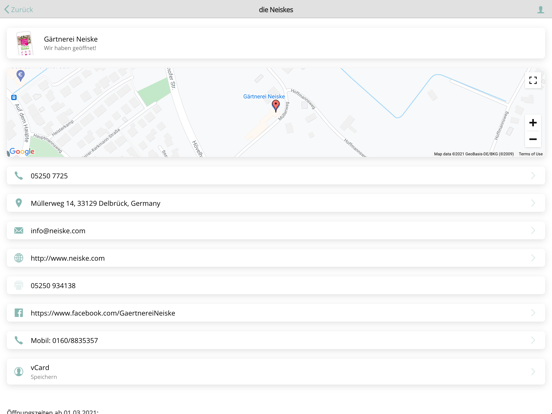Click the blue transit stop icon
Screen dimensions: 552x414
tap(14, 97)
